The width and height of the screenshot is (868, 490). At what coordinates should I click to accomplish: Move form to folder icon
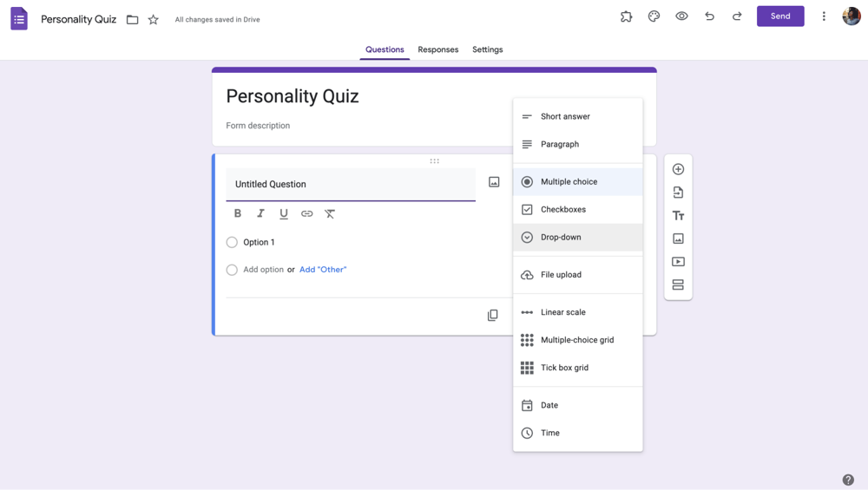pyautogui.click(x=132, y=20)
